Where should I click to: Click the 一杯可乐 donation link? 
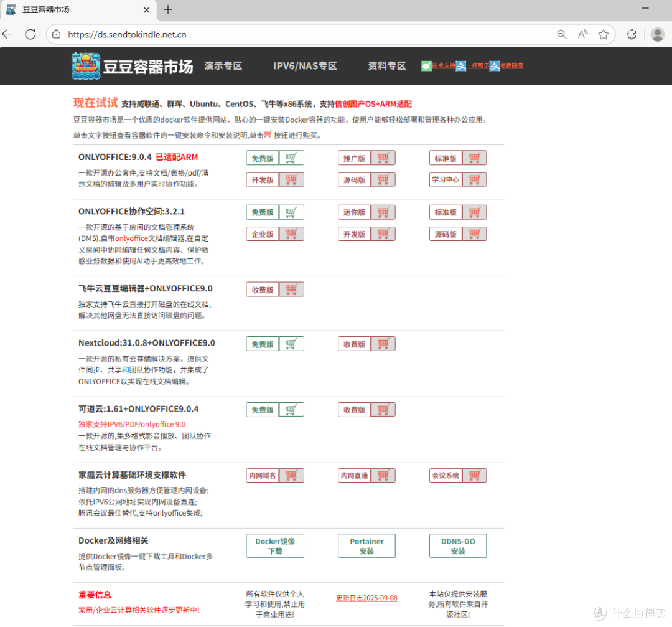click(478, 65)
